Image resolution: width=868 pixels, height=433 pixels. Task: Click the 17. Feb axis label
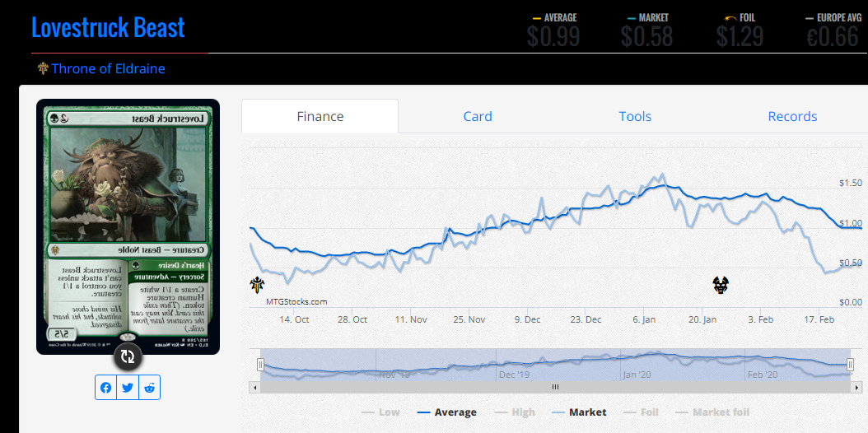pos(819,319)
